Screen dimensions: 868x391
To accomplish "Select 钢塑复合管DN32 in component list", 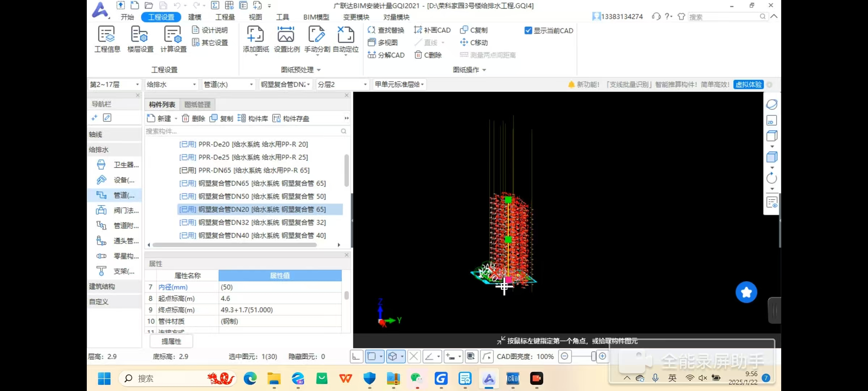I will pyautogui.click(x=260, y=222).
